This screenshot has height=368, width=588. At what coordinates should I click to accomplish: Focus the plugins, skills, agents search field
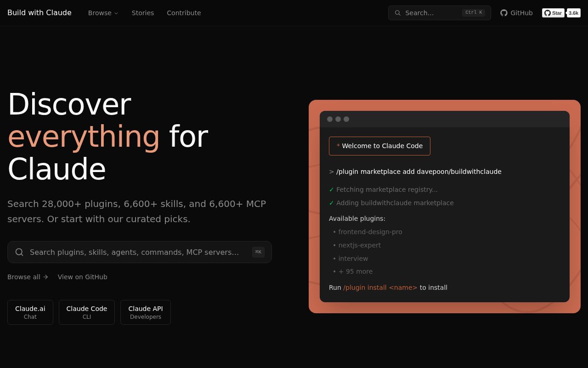(140, 252)
